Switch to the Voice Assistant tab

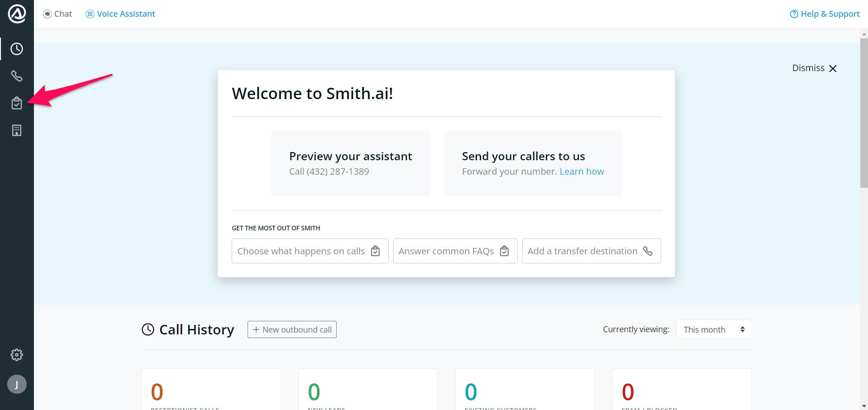tap(120, 14)
